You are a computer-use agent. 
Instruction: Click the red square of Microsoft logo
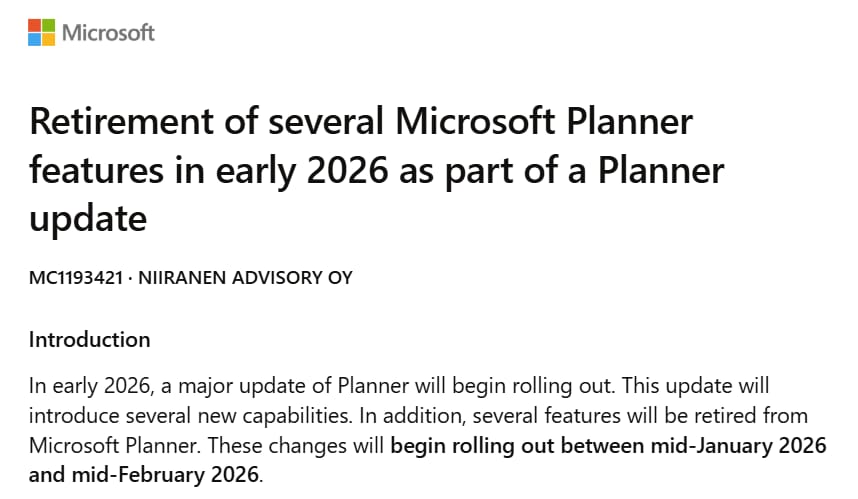coord(34,25)
